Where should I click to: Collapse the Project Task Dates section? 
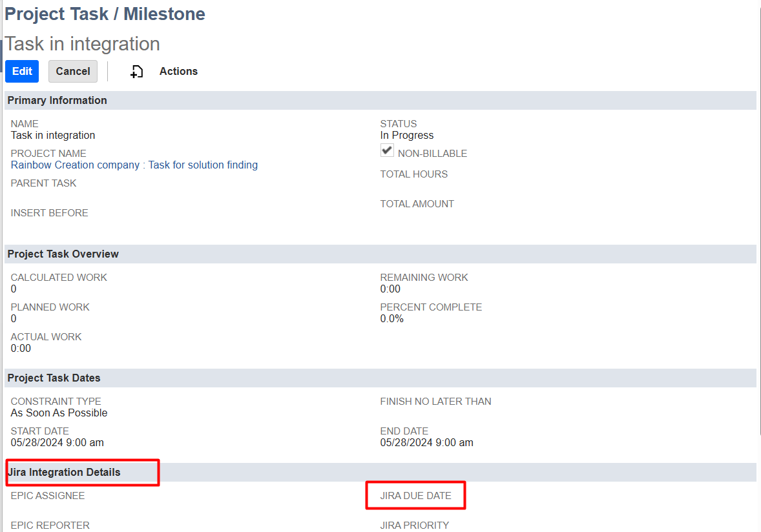point(54,378)
